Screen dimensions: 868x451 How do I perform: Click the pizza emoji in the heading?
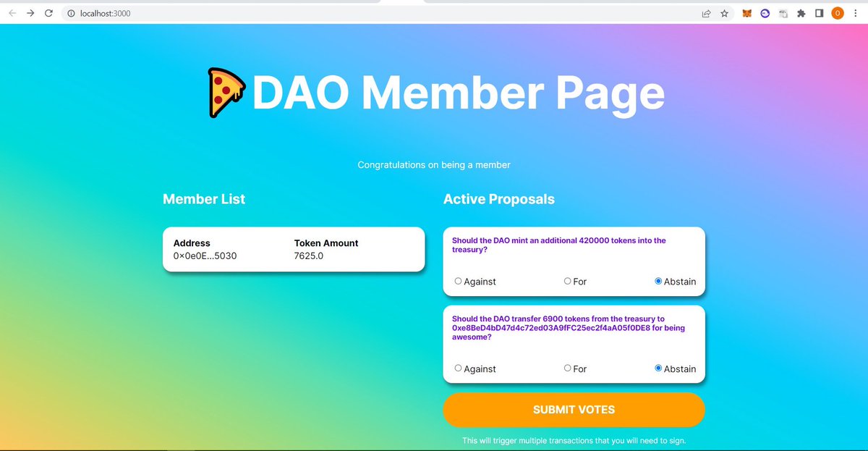(x=226, y=93)
